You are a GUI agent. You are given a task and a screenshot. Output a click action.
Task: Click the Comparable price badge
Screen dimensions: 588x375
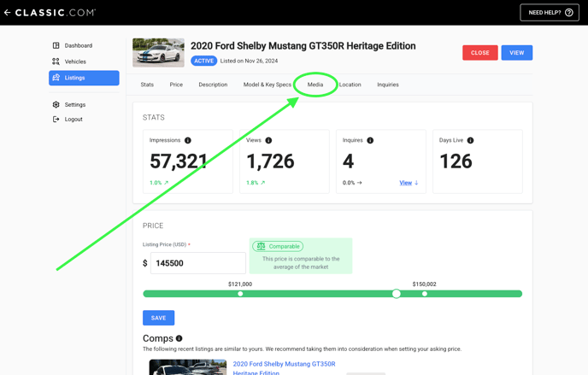click(278, 247)
